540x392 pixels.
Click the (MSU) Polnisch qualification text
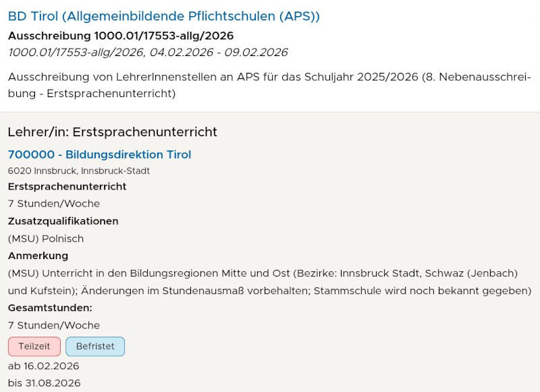[x=46, y=238]
